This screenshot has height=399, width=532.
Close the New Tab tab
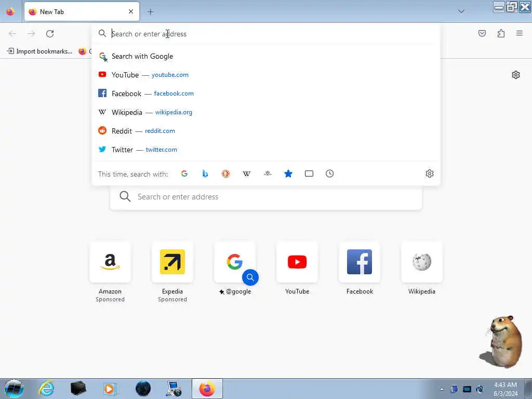click(131, 11)
